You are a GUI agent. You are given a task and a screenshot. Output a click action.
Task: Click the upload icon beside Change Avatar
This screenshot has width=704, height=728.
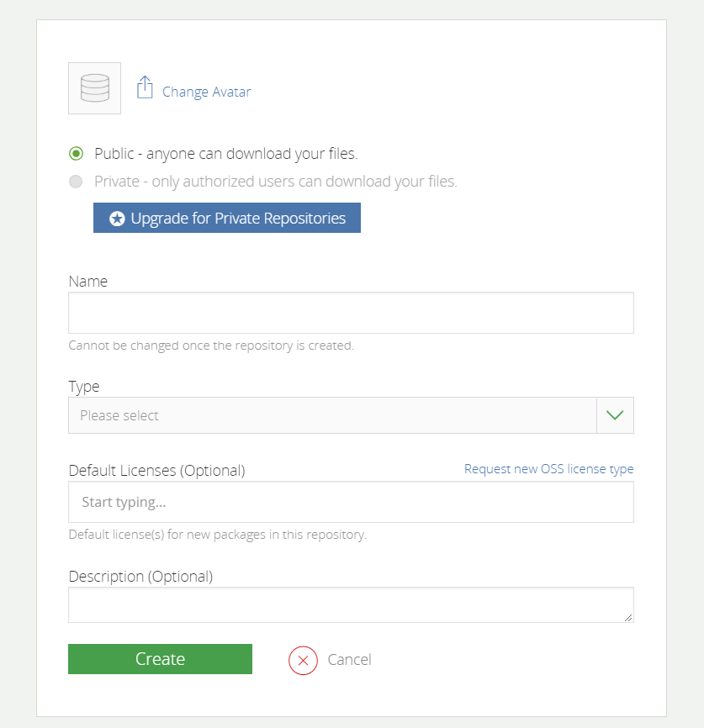tap(145, 88)
